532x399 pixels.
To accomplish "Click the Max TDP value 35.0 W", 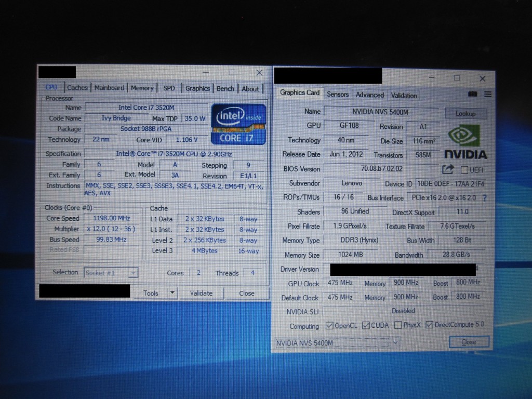I will 195,118.
